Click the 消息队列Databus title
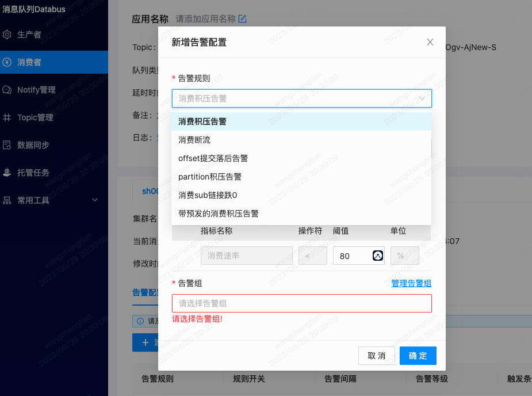 pyautogui.click(x=34, y=9)
